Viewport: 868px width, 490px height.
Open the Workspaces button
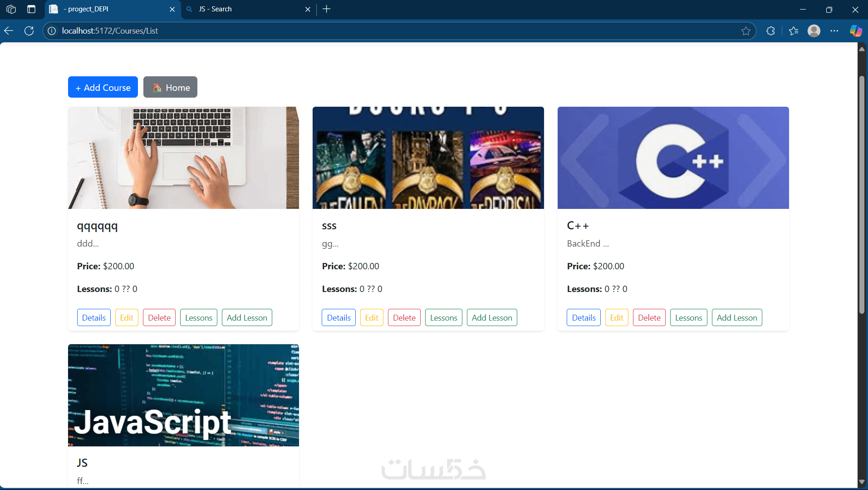11,9
